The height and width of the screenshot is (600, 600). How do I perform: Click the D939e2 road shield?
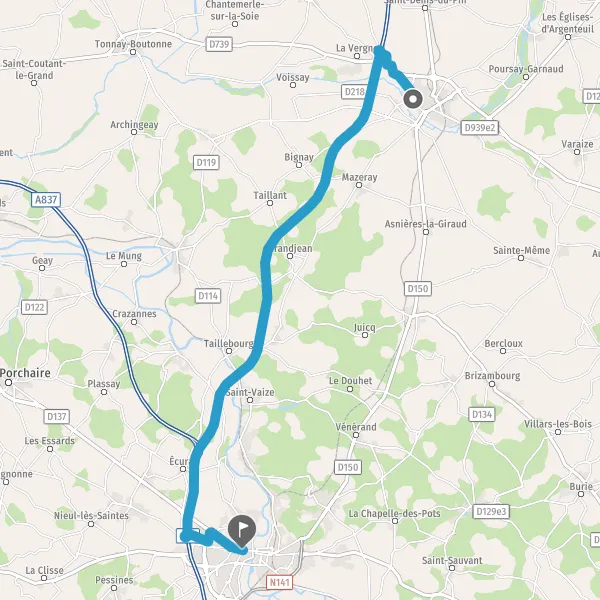coord(479,127)
